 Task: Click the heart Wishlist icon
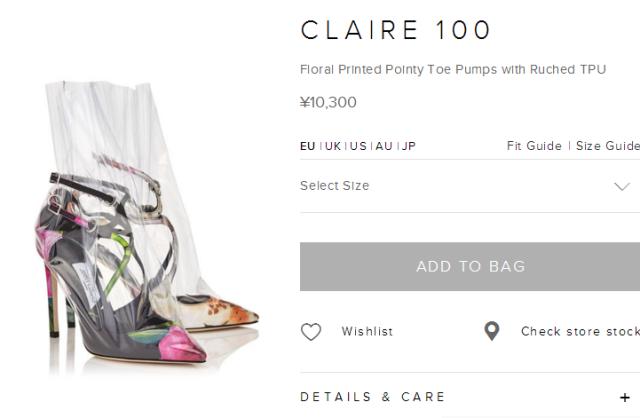point(311,331)
